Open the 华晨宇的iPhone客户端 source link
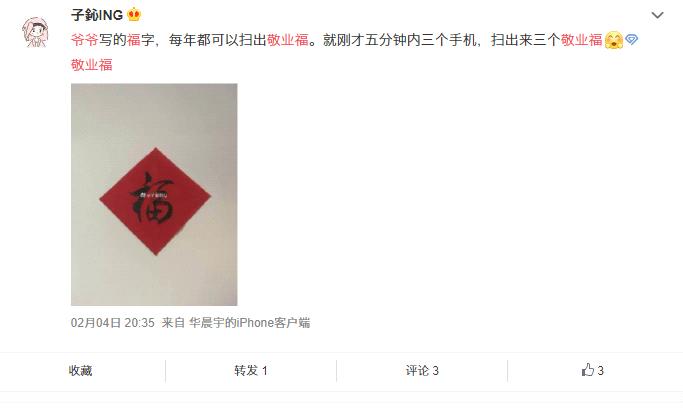Viewport: 683px width, 416px height. coord(250,323)
